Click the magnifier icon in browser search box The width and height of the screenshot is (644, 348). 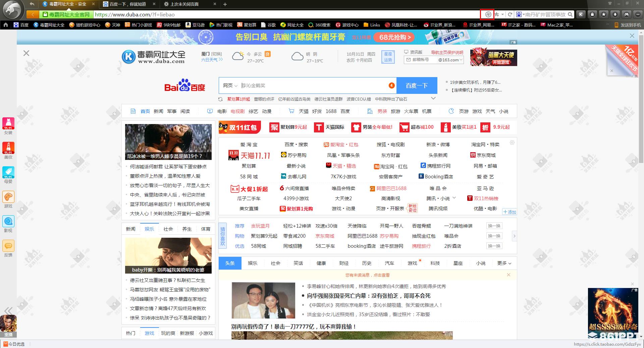[571, 14]
